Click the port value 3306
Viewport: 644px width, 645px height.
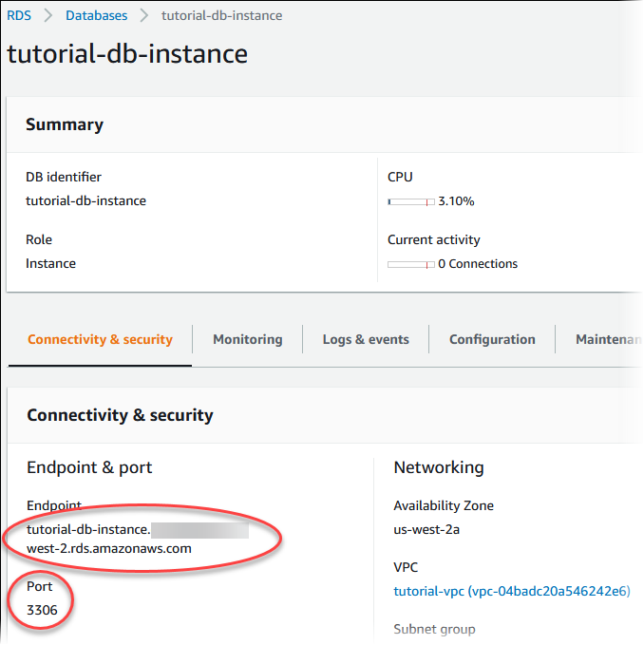pyautogui.click(x=42, y=611)
